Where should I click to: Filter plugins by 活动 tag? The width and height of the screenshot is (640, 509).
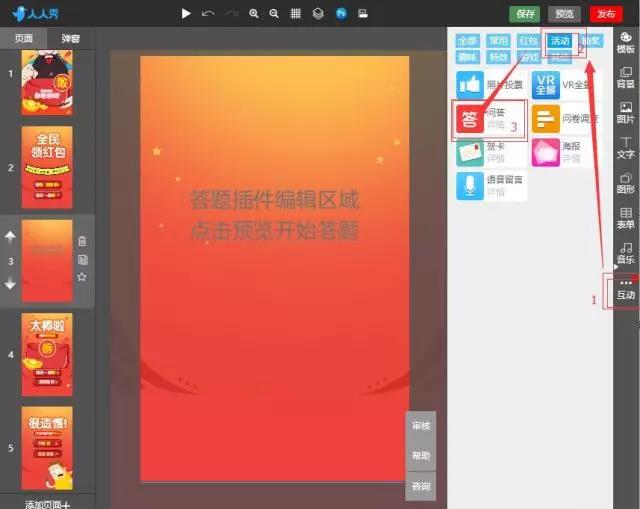point(560,41)
